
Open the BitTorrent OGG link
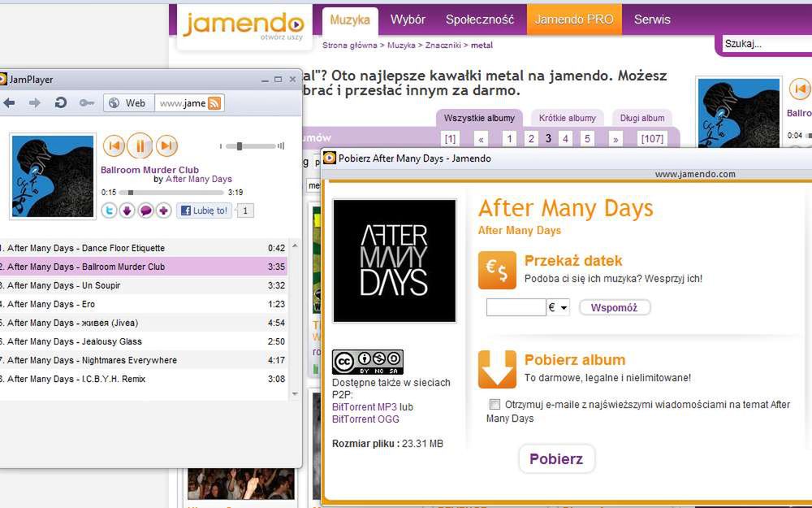coord(365,419)
